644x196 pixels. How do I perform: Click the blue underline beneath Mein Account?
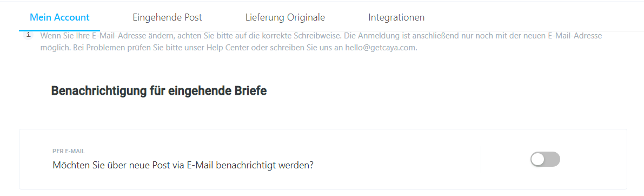point(59,30)
